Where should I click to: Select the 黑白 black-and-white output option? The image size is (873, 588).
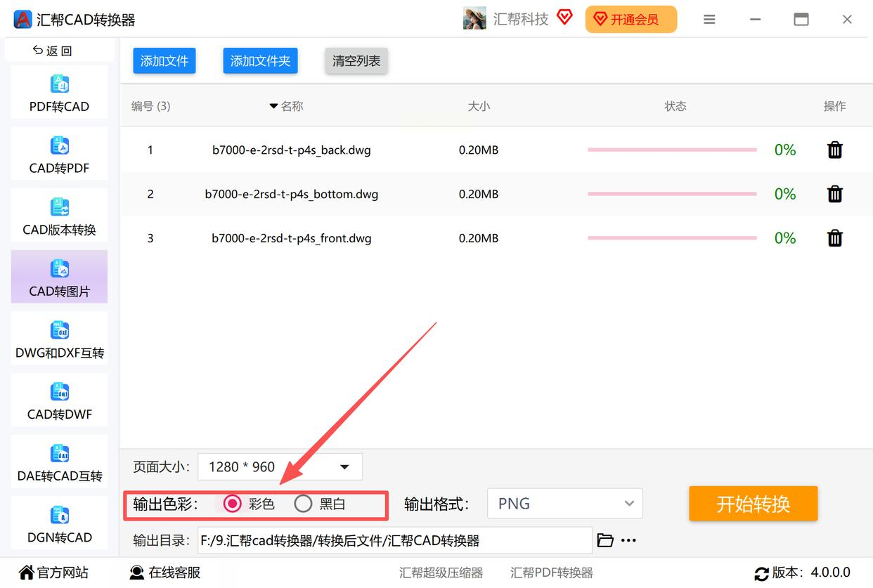click(x=303, y=504)
